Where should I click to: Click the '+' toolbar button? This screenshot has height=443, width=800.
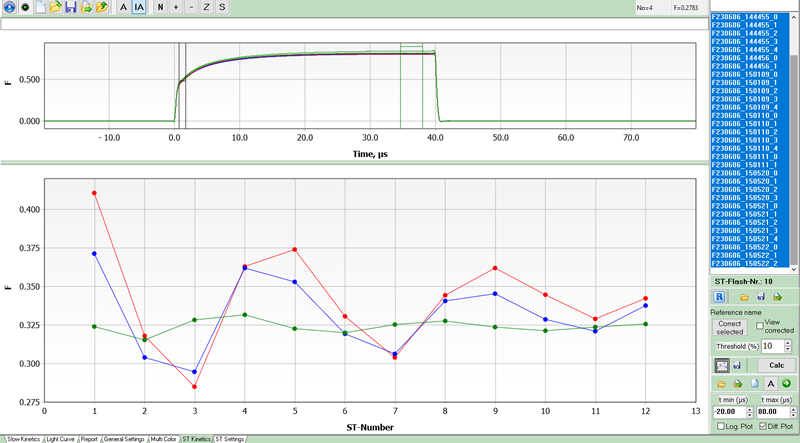176,7
